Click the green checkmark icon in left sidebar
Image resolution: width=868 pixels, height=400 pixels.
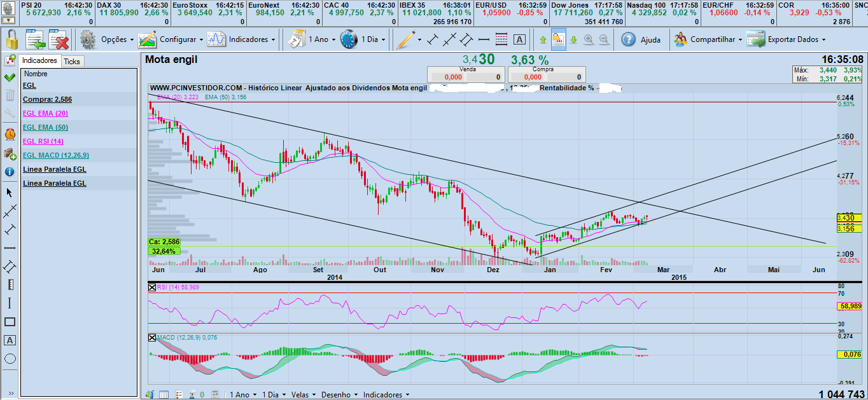pyautogui.click(x=10, y=78)
